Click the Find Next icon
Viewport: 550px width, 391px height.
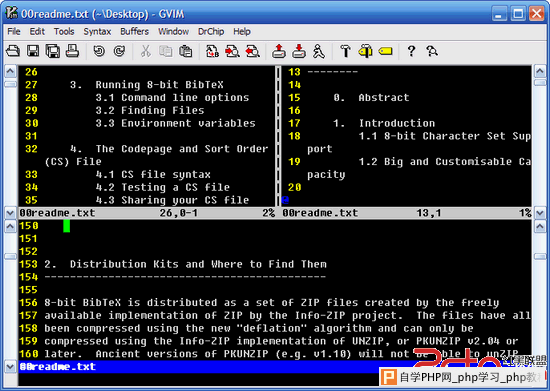pyautogui.click(x=232, y=51)
